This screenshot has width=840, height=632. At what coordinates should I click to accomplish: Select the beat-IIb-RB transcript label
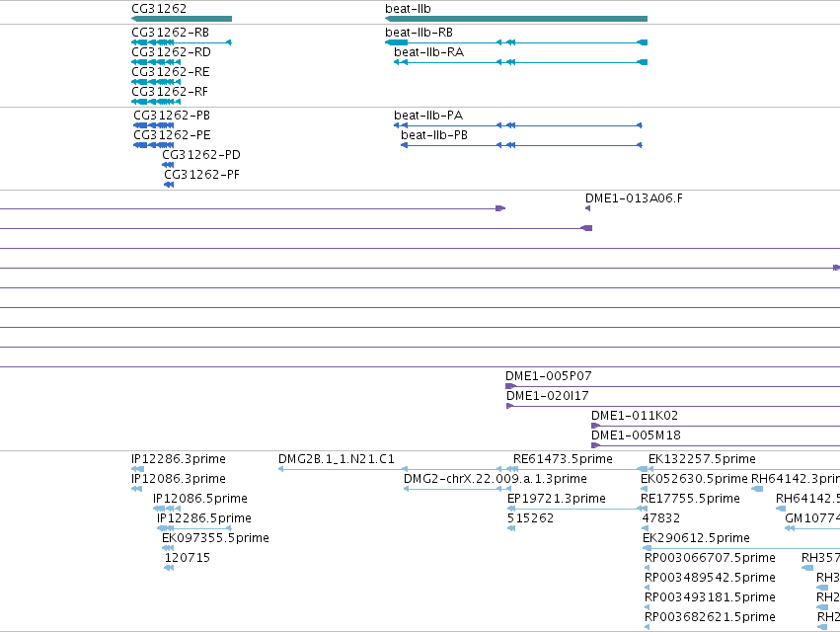pos(419,33)
